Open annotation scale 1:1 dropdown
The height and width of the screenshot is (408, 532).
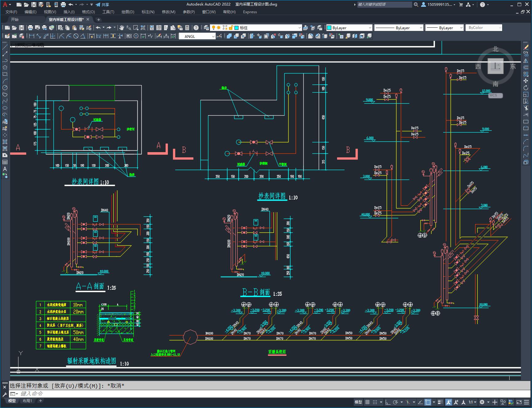click(x=472, y=402)
